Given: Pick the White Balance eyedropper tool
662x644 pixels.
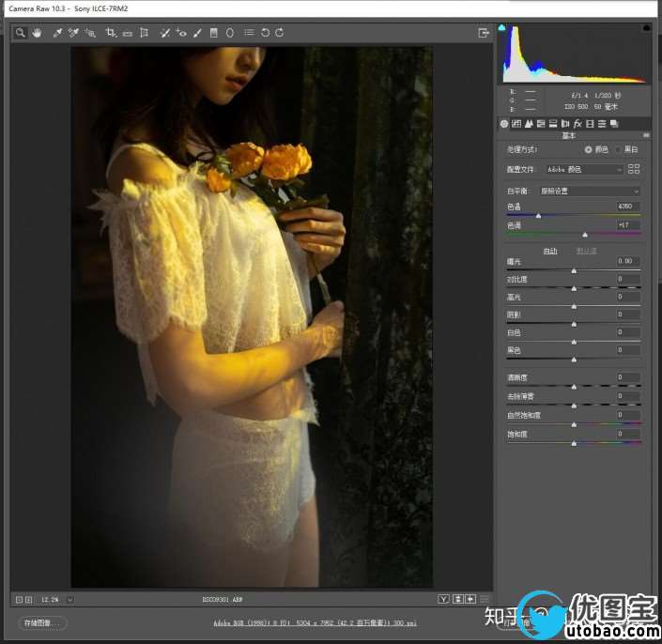Looking at the screenshot, I should (x=57, y=33).
